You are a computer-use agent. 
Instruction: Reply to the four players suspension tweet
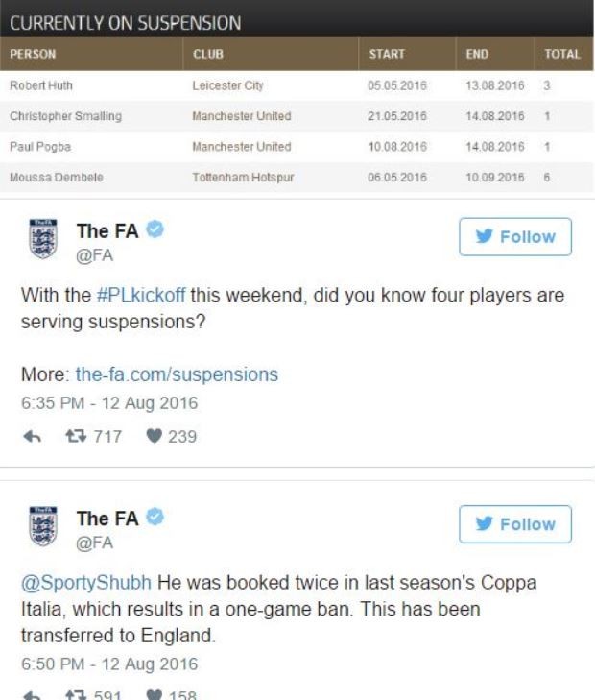32,436
